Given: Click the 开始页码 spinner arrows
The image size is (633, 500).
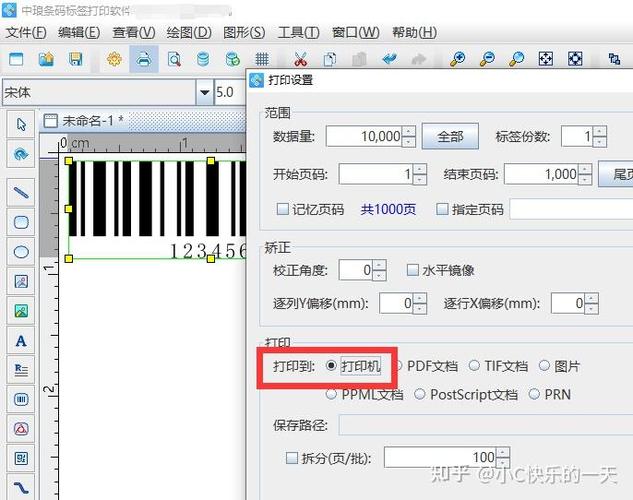Looking at the screenshot, I should [420, 174].
